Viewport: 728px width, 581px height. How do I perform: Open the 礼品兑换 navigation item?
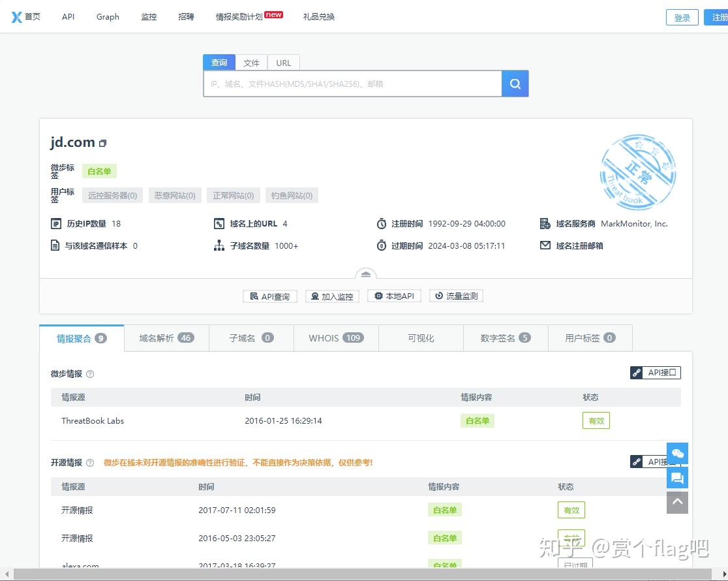(x=319, y=17)
